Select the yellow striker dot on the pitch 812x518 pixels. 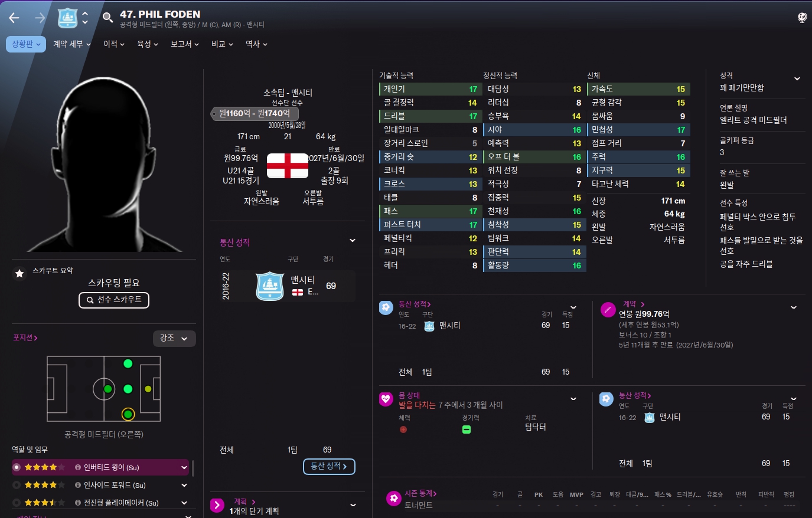tap(148, 389)
